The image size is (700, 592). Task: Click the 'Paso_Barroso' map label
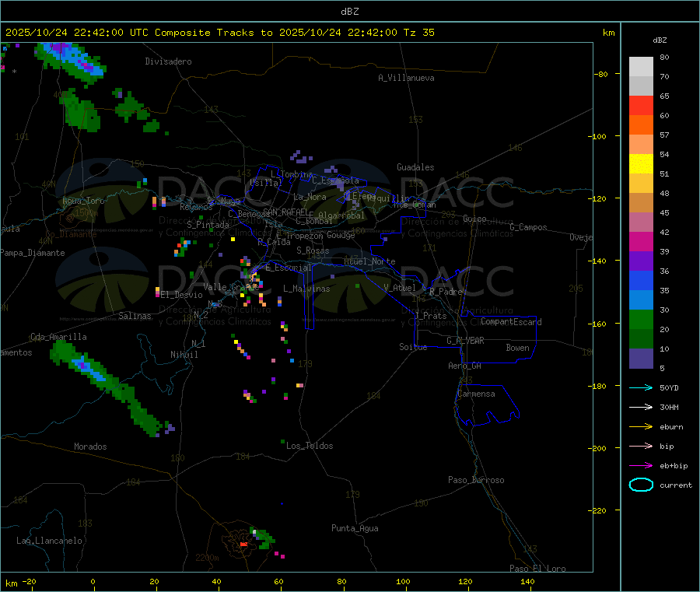point(476,480)
